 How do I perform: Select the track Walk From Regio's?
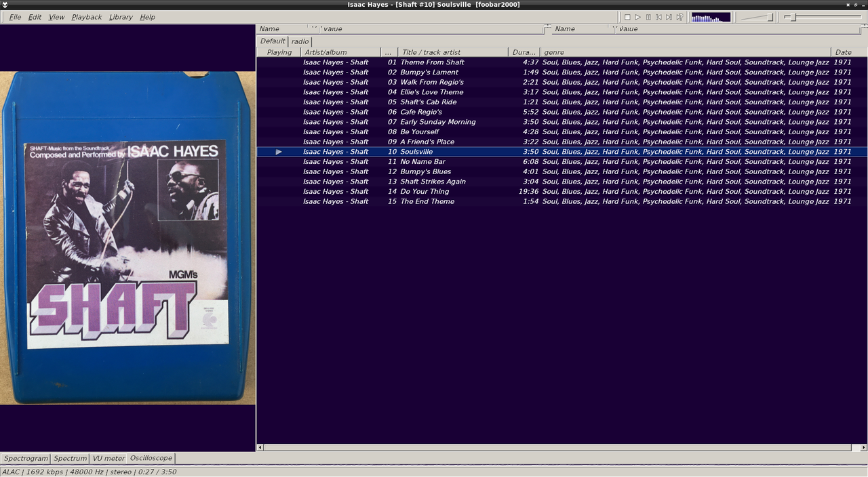click(562, 82)
